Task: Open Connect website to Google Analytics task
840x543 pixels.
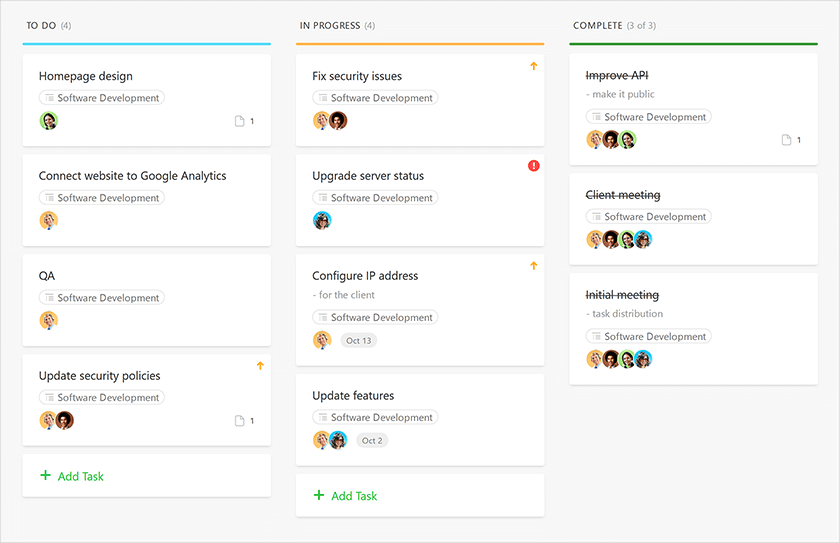Action: 132,176
